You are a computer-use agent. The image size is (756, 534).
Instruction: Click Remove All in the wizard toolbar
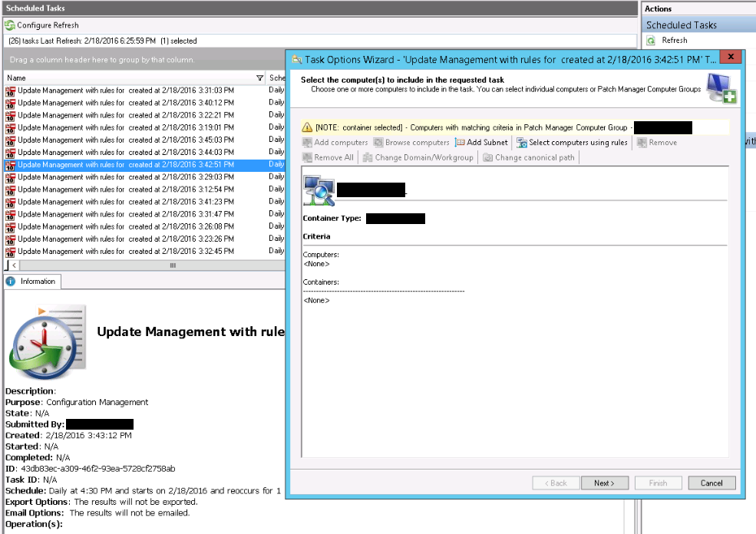[328, 157]
